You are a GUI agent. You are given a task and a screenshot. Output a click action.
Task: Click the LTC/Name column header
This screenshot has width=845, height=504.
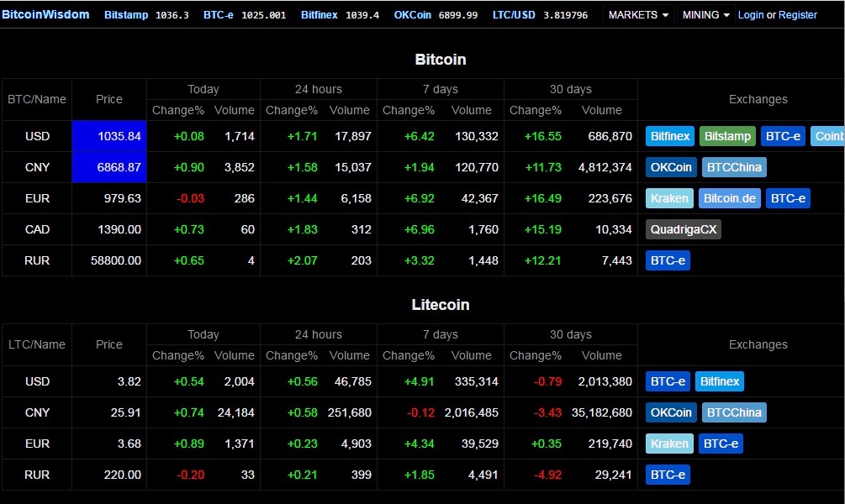point(37,344)
